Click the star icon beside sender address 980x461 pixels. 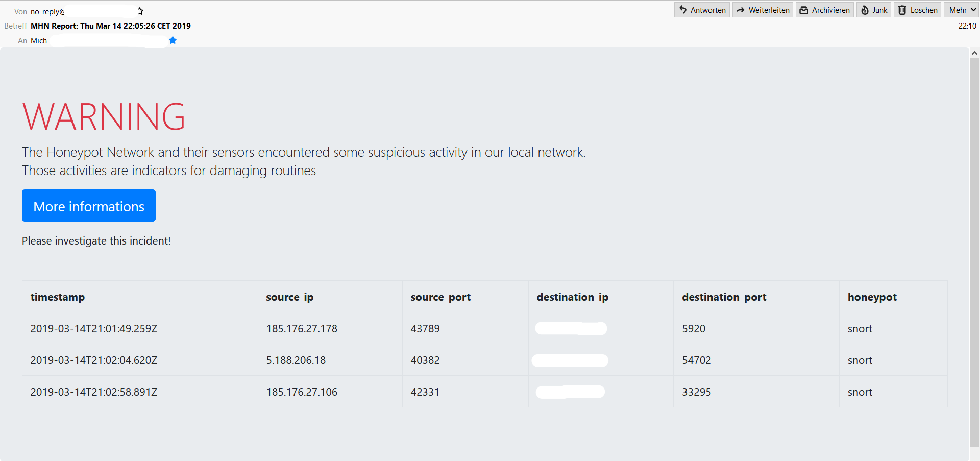tap(141, 11)
